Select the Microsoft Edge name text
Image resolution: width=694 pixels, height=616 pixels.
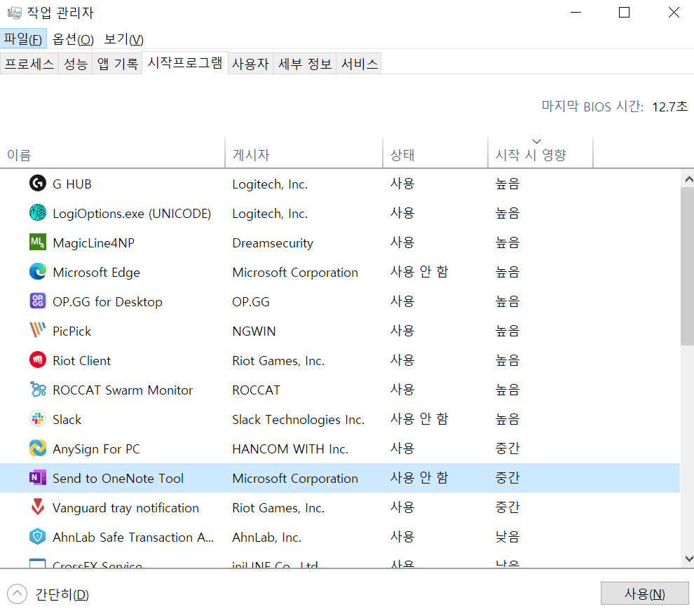(96, 273)
